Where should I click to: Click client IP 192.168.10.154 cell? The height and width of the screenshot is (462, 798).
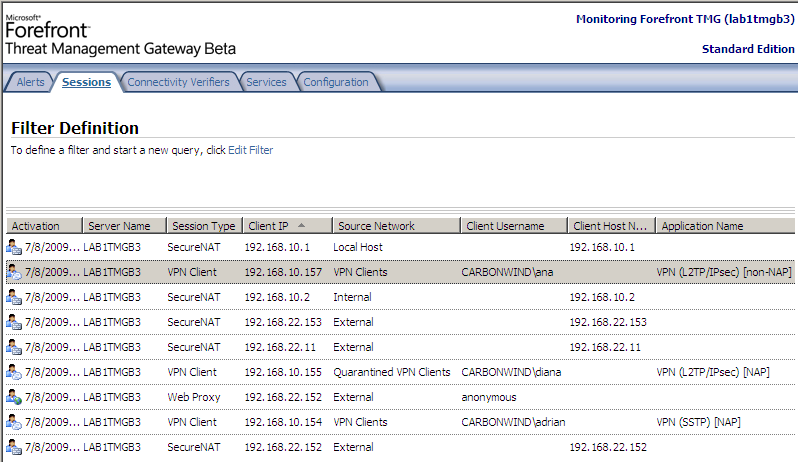283,422
